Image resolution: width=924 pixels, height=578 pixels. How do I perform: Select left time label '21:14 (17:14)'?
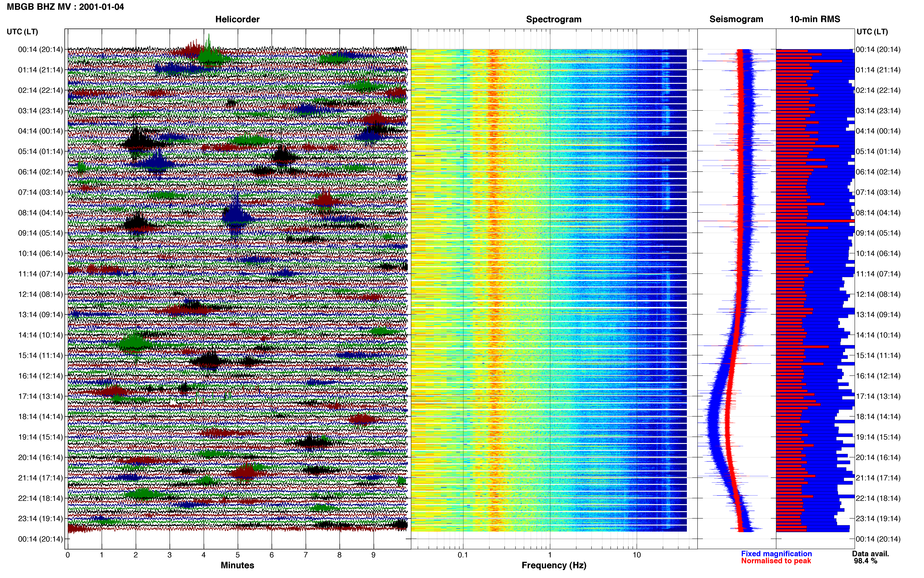[x=41, y=478]
